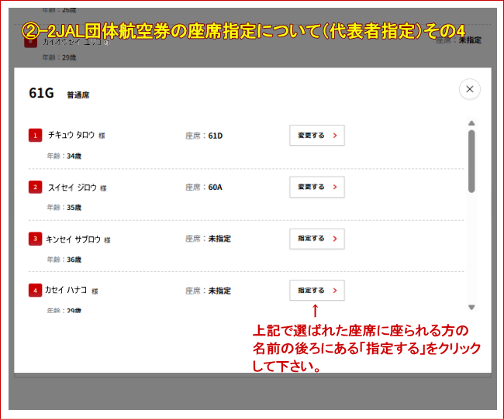Click 指定する for カセイ ハナコ
This screenshot has width=504, height=420.
coord(317,290)
